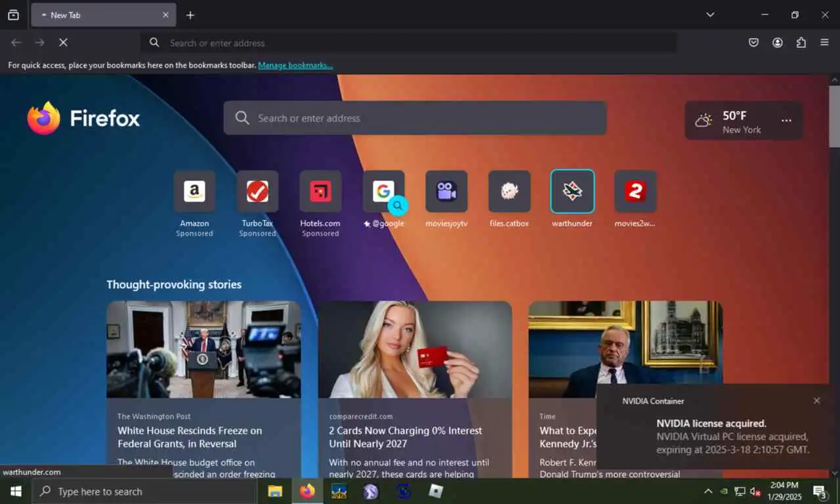
Task: Open the Extensions puzzle icon
Action: pos(801,43)
